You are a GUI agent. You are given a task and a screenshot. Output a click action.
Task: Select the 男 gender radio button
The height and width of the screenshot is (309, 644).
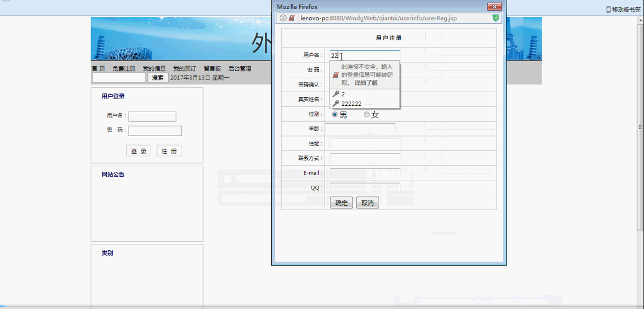335,114
